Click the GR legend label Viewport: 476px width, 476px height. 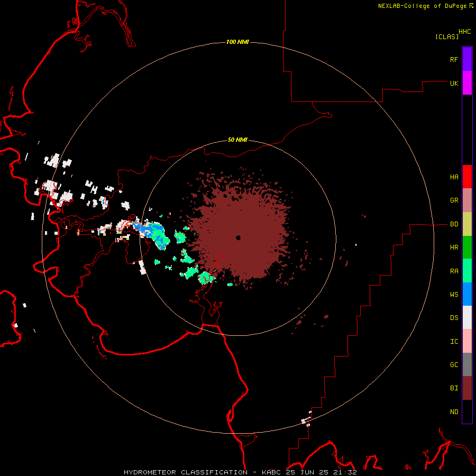(x=454, y=200)
